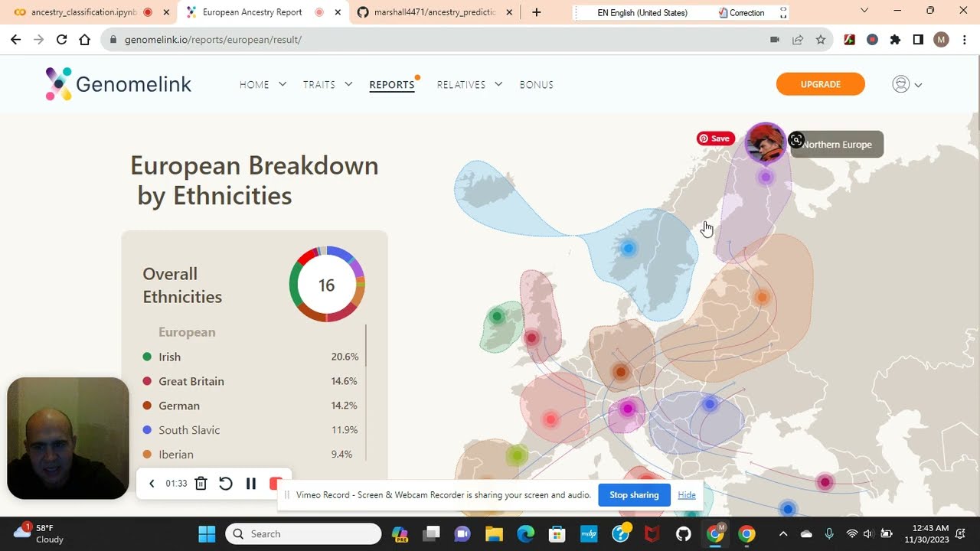Click the browser home icon

click(85, 39)
